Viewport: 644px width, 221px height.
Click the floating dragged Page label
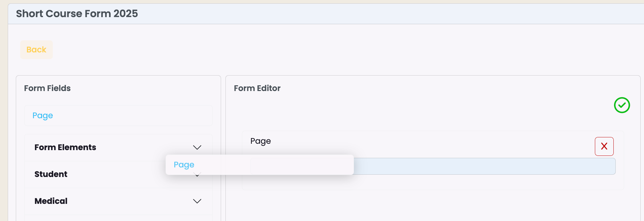(184, 165)
